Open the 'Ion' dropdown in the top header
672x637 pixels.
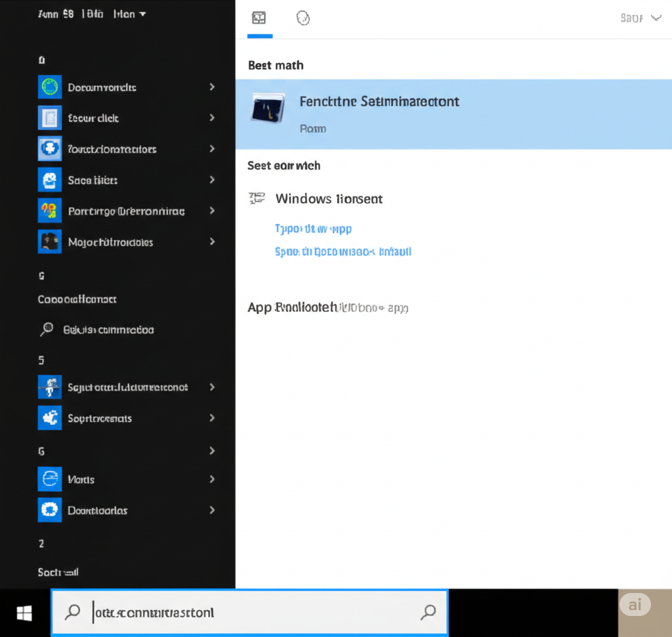click(129, 14)
